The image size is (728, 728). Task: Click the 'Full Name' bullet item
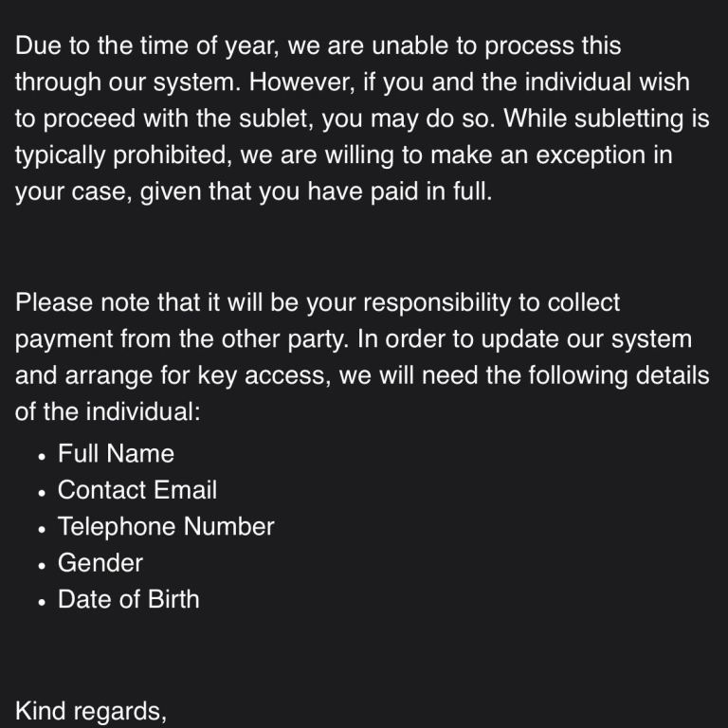coord(116,453)
